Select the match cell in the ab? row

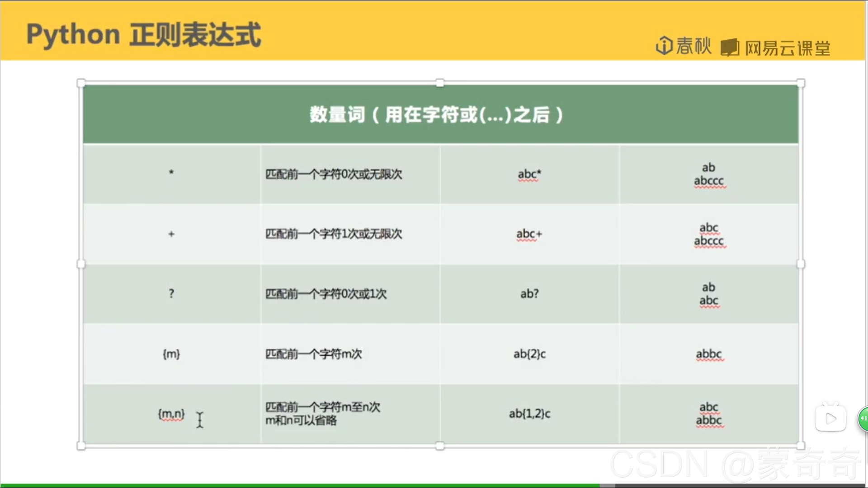pos(709,294)
